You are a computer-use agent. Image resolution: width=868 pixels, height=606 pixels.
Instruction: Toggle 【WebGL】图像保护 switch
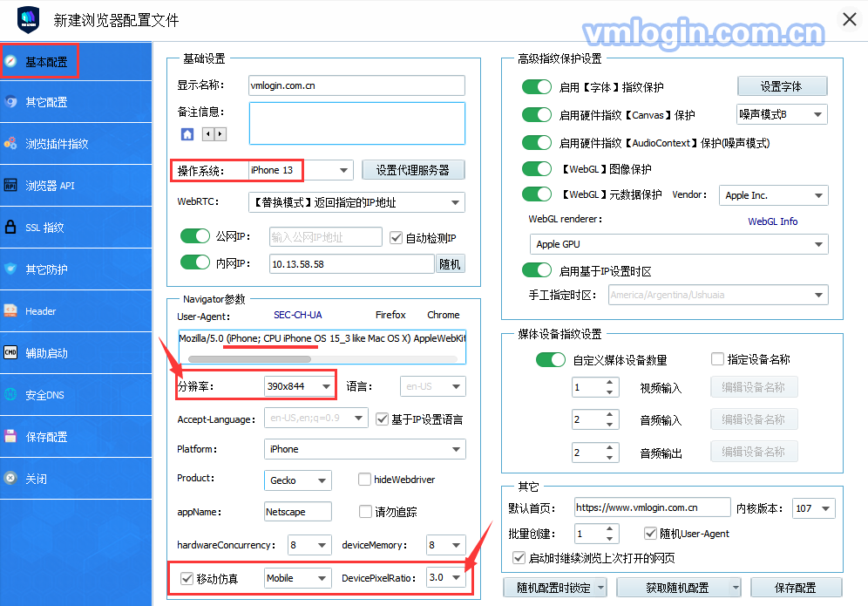tap(537, 168)
